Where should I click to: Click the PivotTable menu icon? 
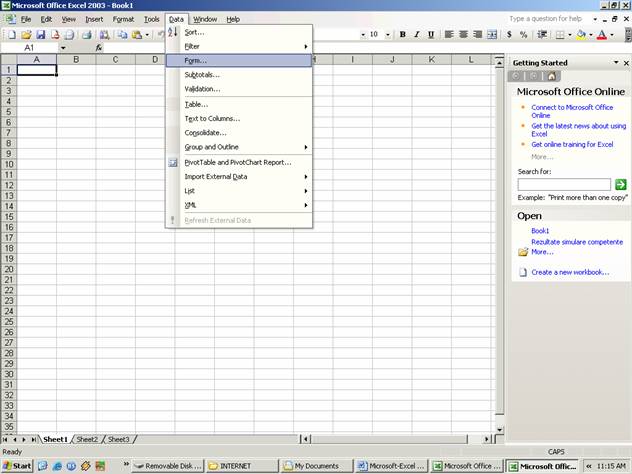(173, 163)
